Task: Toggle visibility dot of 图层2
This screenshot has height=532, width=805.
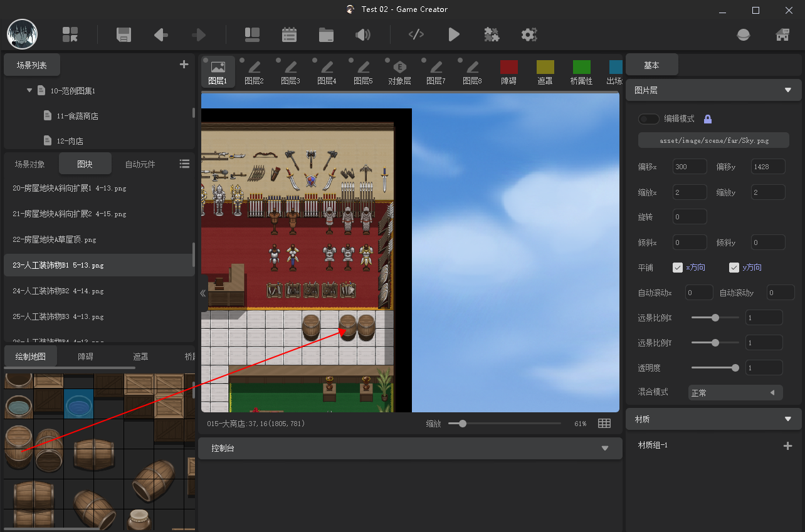Action: point(242,61)
